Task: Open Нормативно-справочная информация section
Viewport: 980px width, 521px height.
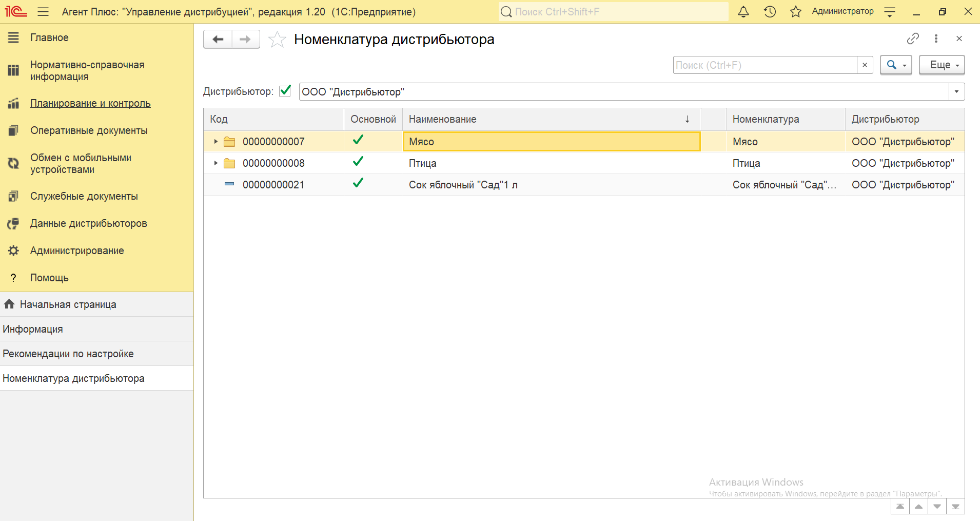Action: pos(87,71)
